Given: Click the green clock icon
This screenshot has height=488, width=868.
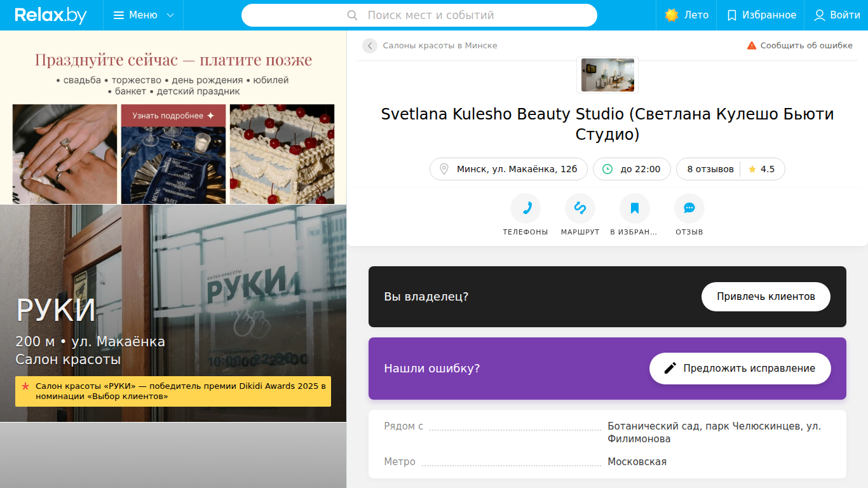Looking at the screenshot, I should pyautogui.click(x=607, y=169).
